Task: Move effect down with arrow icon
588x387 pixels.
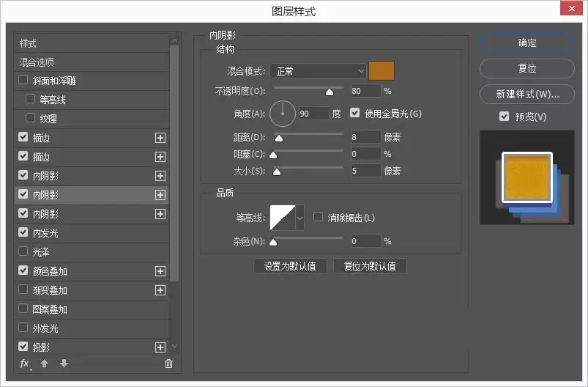Action: (x=64, y=364)
